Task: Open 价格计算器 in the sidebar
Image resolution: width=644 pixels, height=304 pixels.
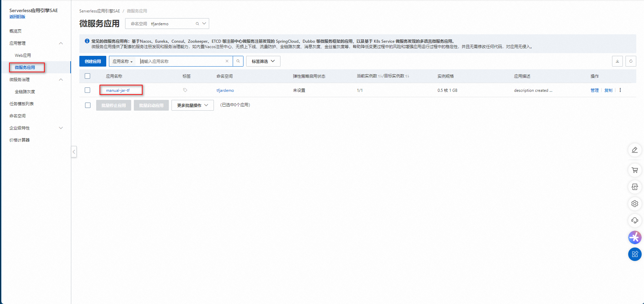Action: pyautogui.click(x=20, y=140)
